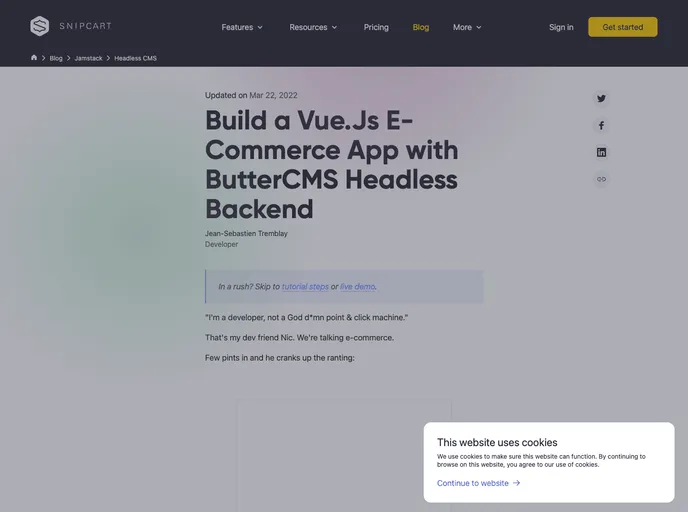
Task: Expand the More dropdown menu
Action: pos(467,27)
